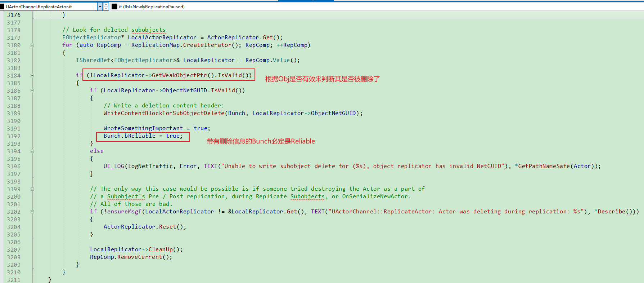
Task: Collapse the ObjectNetGUID if block at line 3186
Action: [x=32, y=91]
